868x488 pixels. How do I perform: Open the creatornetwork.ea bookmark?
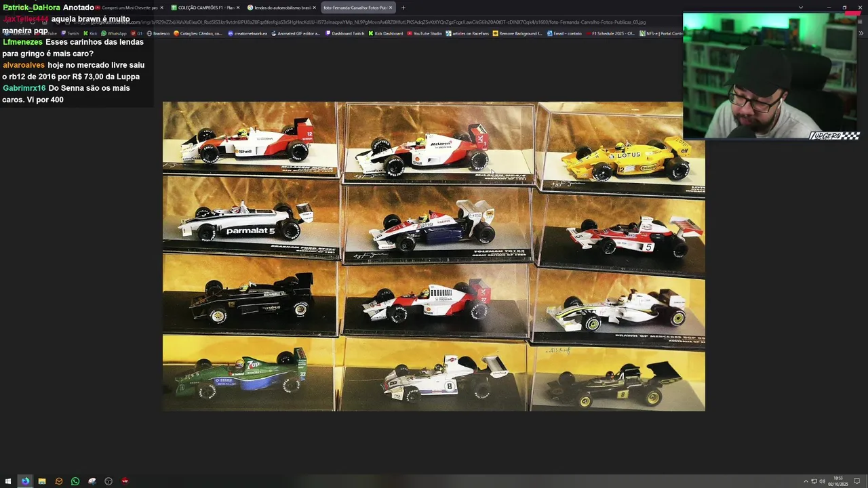coord(248,33)
